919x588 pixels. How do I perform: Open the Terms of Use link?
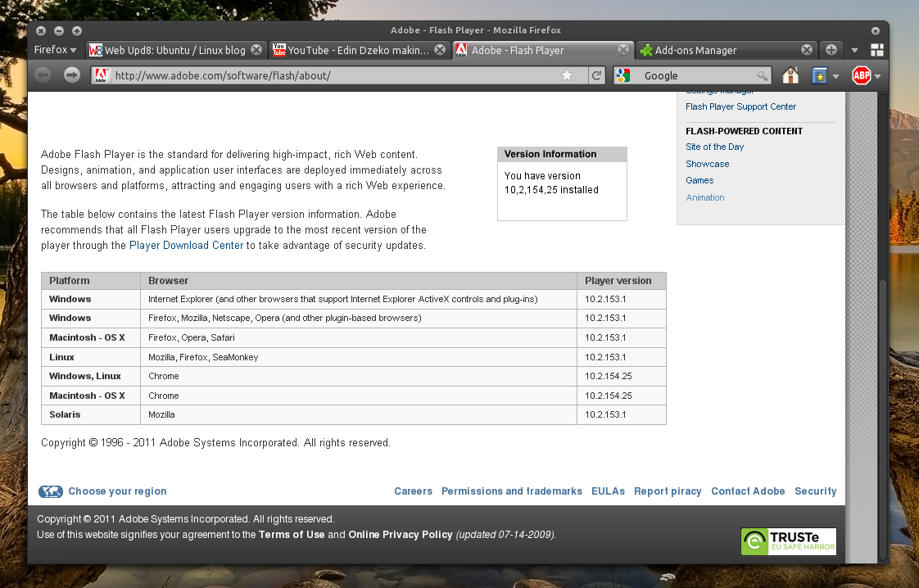(292, 535)
